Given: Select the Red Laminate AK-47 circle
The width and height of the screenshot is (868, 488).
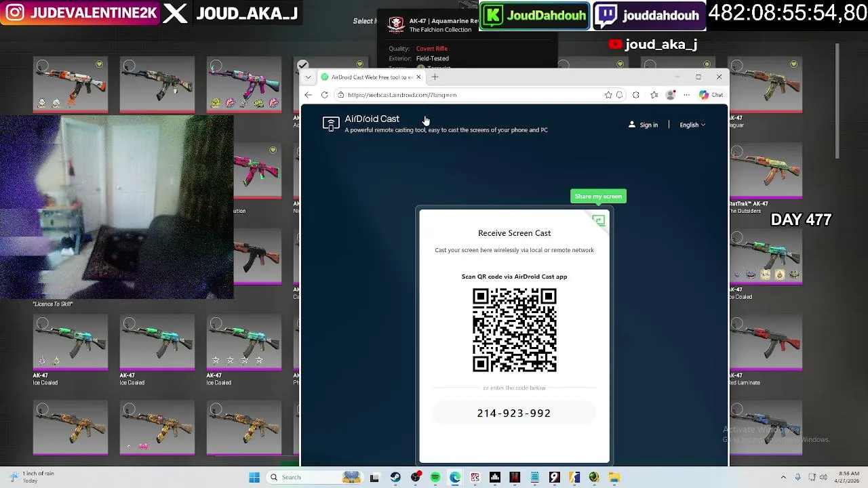Looking at the screenshot, I should tap(737, 324).
